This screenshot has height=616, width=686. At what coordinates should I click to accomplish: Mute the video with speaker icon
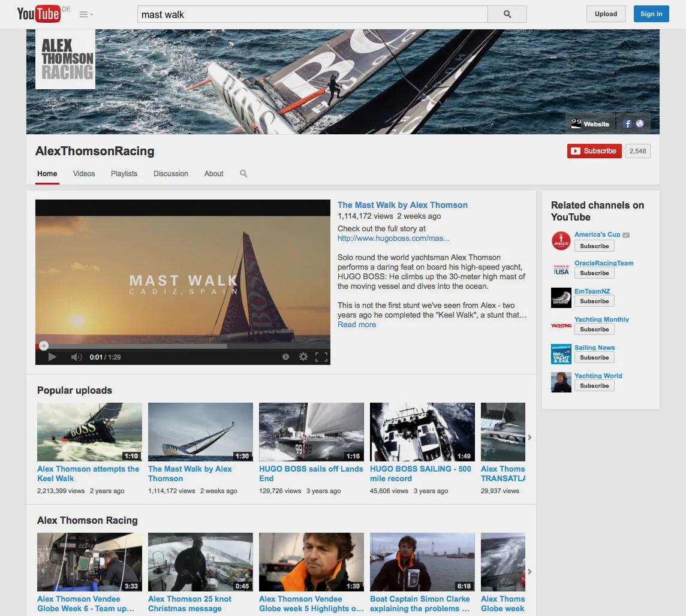point(76,357)
